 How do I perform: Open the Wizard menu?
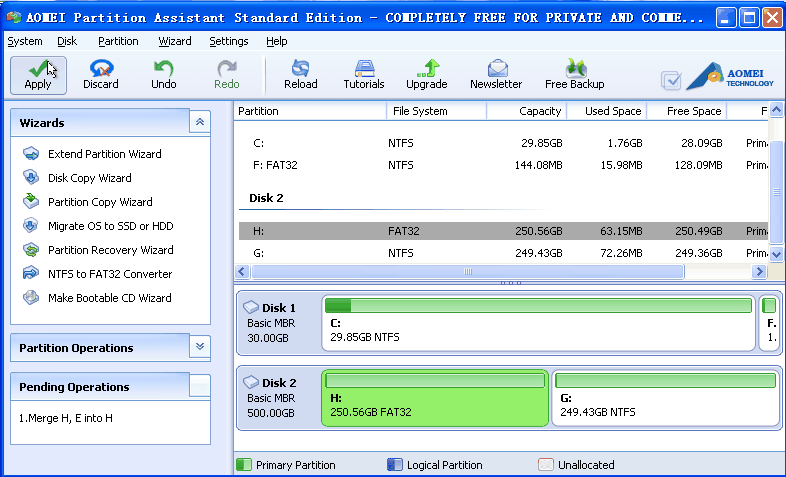click(x=175, y=41)
